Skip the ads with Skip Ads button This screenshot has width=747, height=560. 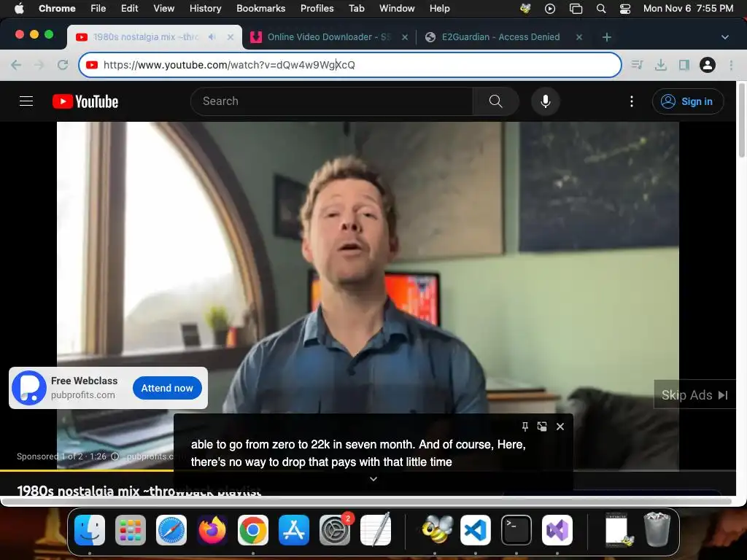point(694,394)
